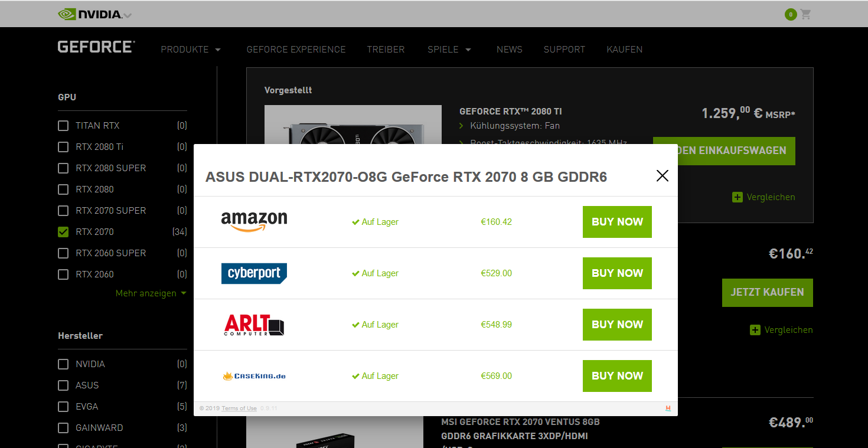Viewport: 868px width, 448px height.
Task: Click the ASUS DUAL-RTX2070-O8G popup title
Action: pos(406,177)
